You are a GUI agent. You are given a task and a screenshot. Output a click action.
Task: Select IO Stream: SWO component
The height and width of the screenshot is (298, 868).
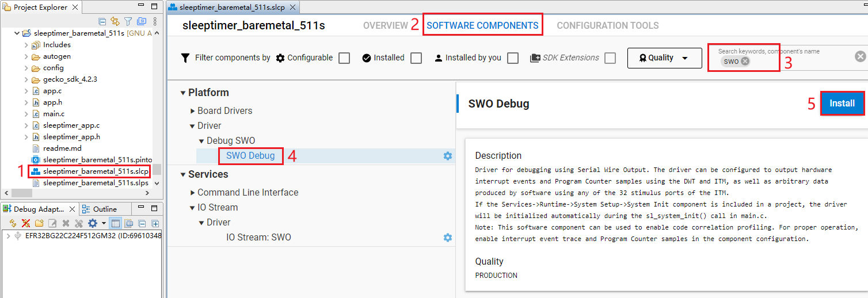pos(258,238)
